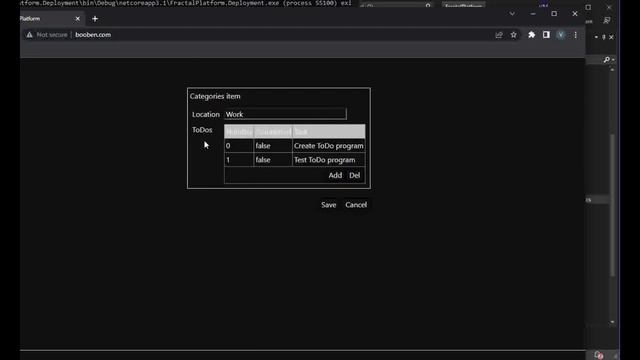Click the 'false' cell in the Test ToDo row
This screenshot has width=640, height=360.
(273, 160)
